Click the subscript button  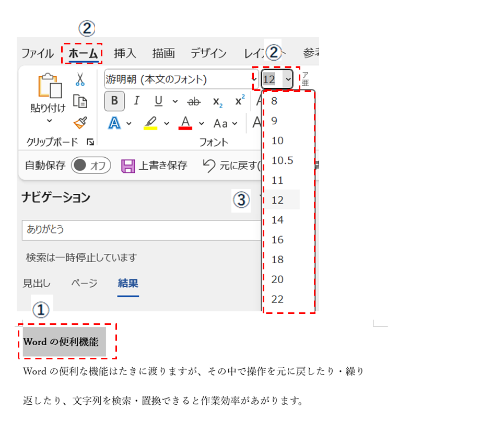[x=218, y=101]
